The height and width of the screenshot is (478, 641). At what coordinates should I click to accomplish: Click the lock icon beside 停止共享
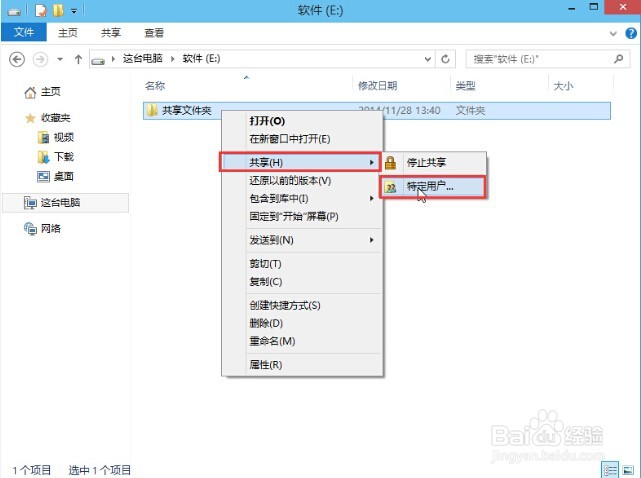(x=390, y=163)
